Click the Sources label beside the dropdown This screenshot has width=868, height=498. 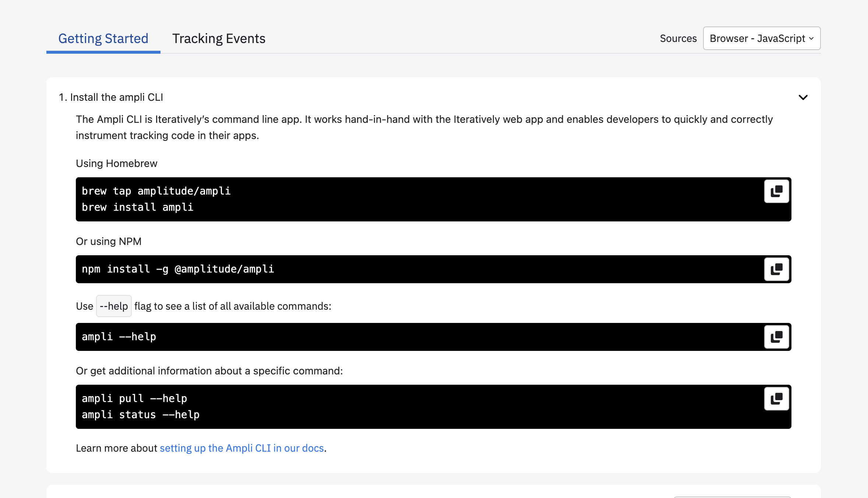(x=678, y=39)
